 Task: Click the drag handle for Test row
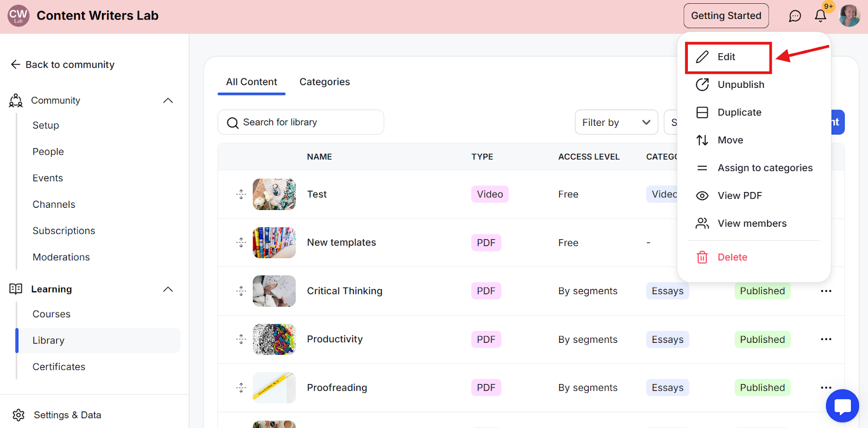(241, 194)
